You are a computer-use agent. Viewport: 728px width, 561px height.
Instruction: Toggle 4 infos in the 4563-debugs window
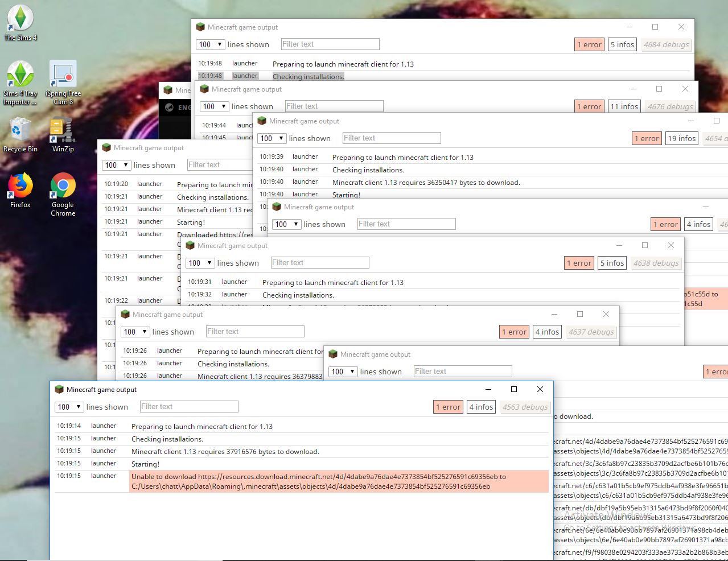481,407
